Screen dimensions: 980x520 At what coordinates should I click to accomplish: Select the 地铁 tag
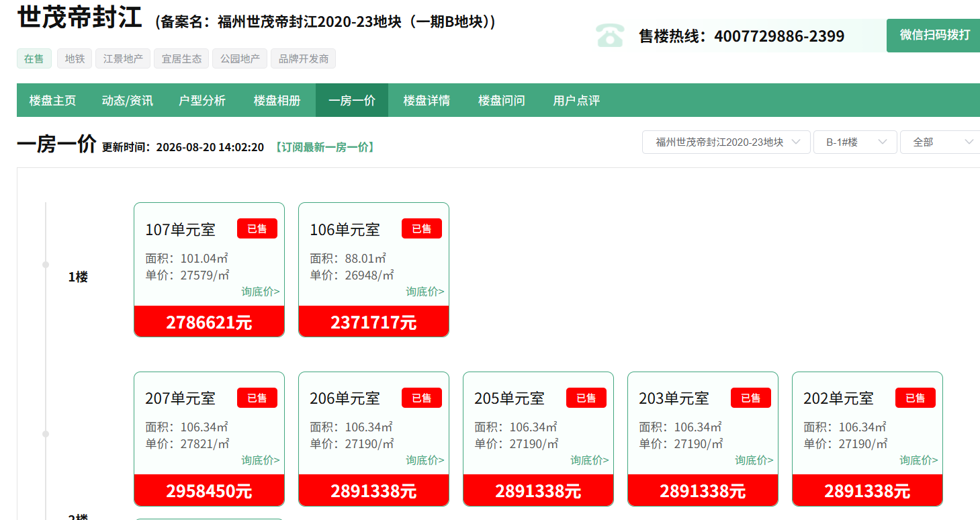tap(75, 58)
